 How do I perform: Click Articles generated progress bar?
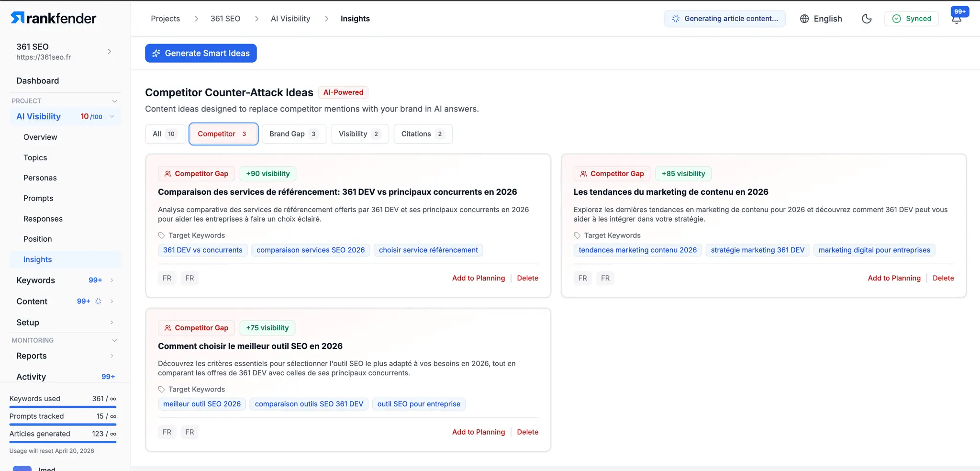(63, 442)
